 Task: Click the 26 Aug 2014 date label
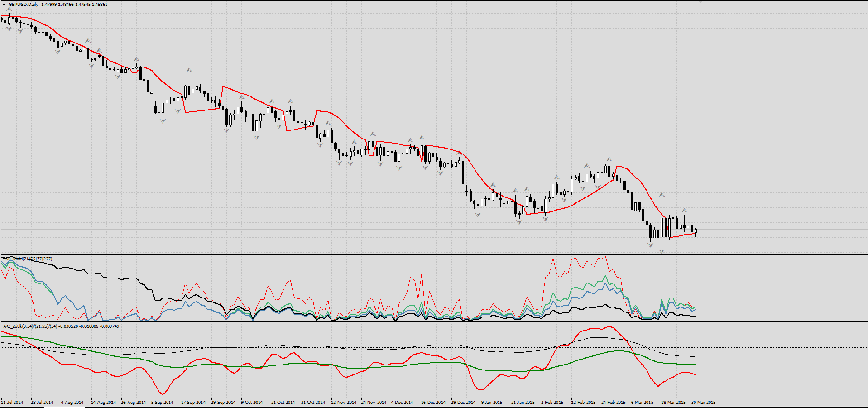tap(134, 402)
